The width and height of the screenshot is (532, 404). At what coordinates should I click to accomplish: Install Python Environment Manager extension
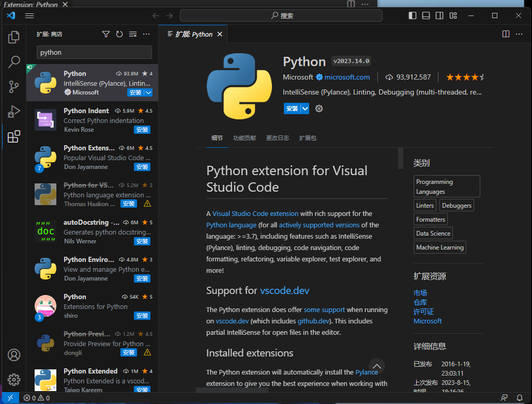[142, 278]
